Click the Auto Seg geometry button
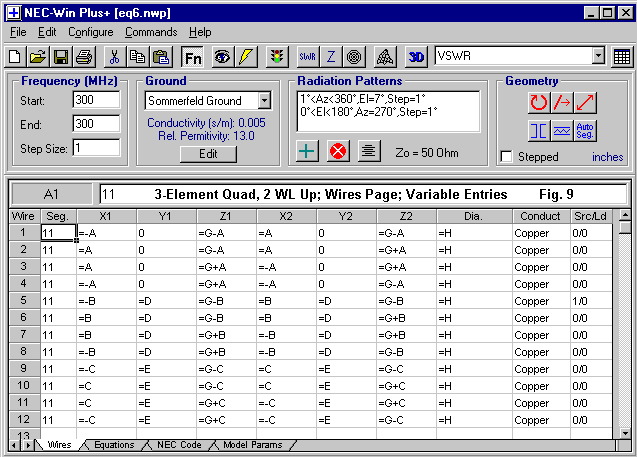The height and width of the screenshot is (457, 637). coord(586,130)
